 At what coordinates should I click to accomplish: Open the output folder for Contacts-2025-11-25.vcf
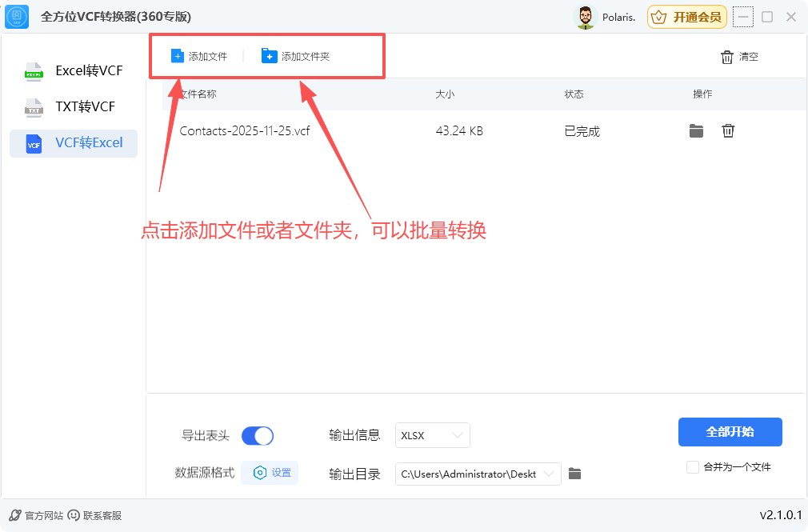(x=696, y=130)
